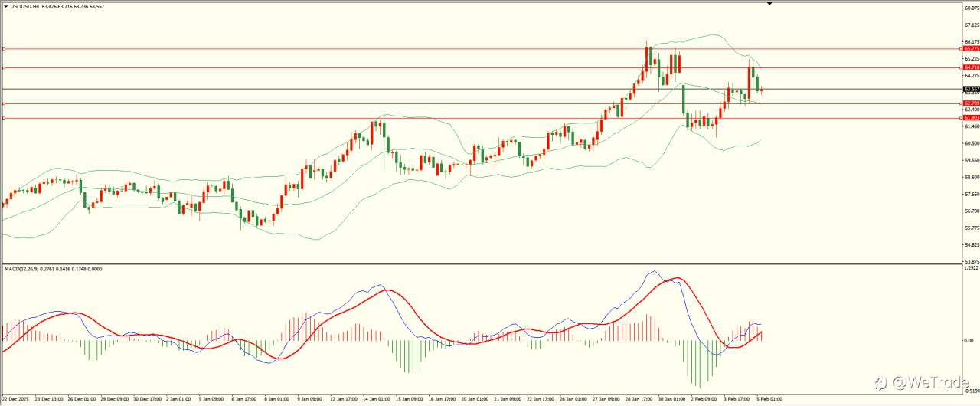Select the left handle of the 62.709 line
The height and width of the screenshot is (406, 980).
coord(4,103)
